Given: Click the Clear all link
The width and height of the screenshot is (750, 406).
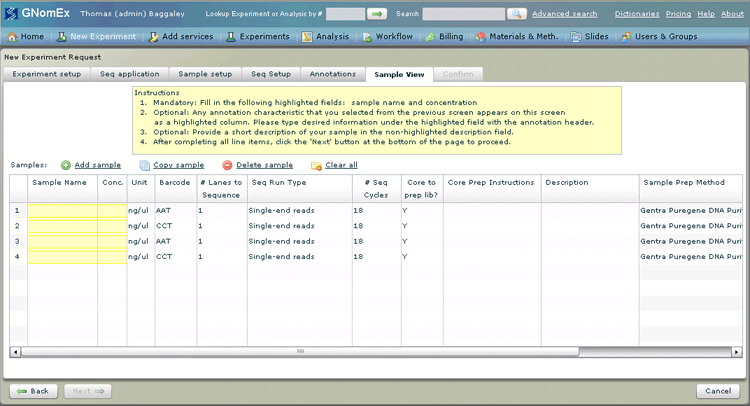Looking at the screenshot, I should tap(342, 165).
